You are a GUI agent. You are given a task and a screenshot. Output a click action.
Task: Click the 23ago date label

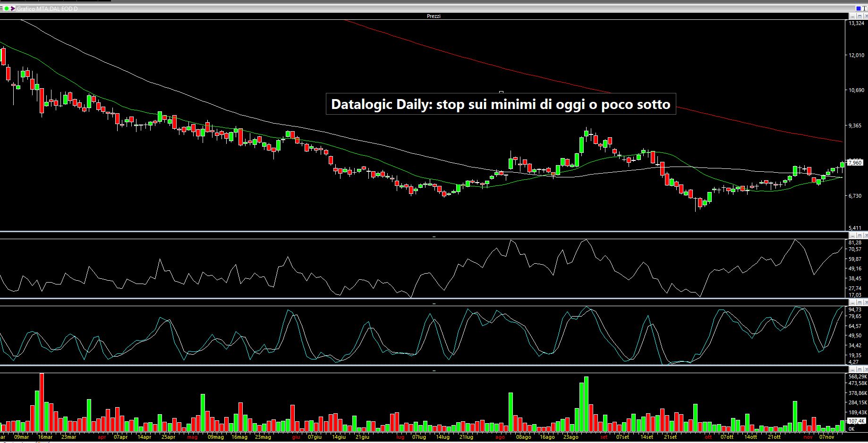(570, 437)
